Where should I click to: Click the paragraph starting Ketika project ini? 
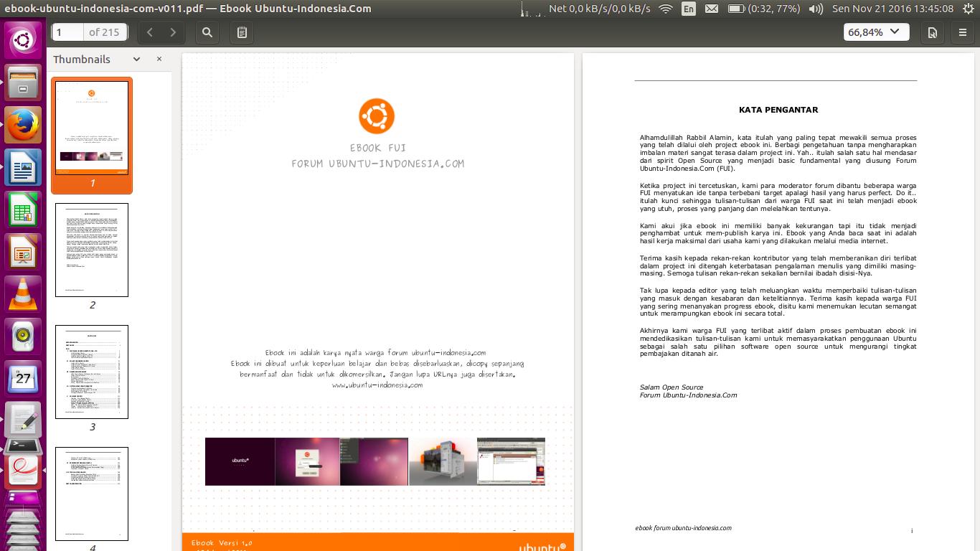[778, 197]
